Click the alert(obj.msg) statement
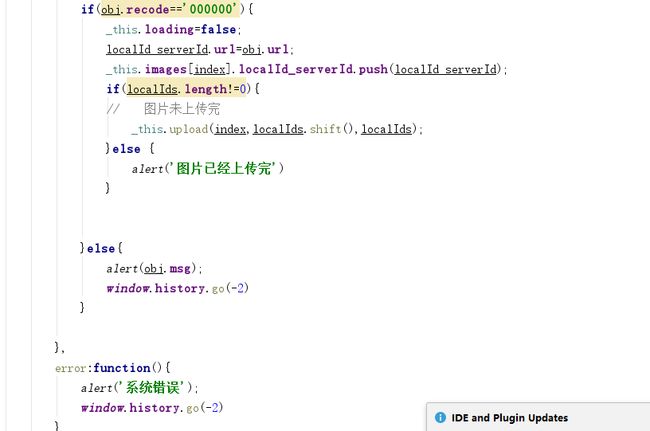 [154, 269]
